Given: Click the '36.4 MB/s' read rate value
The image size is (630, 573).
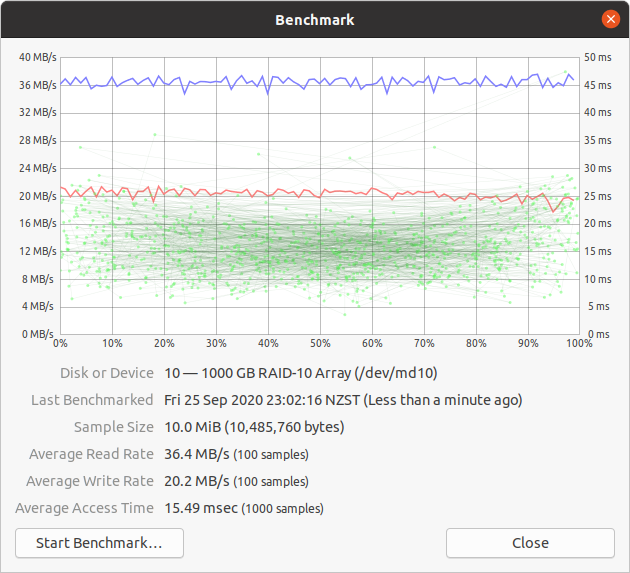Looking at the screenshot, I should (197, 454).
